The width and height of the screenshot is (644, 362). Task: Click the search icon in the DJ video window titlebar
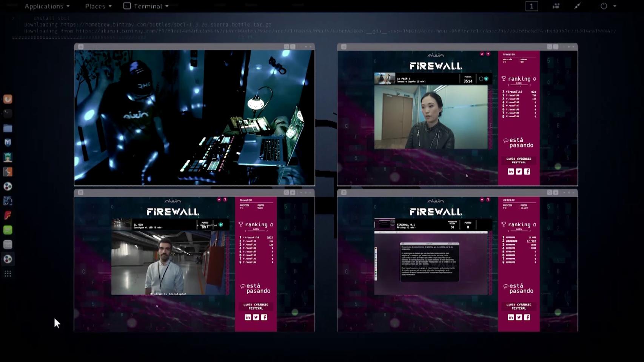click(x=287, y=47)
